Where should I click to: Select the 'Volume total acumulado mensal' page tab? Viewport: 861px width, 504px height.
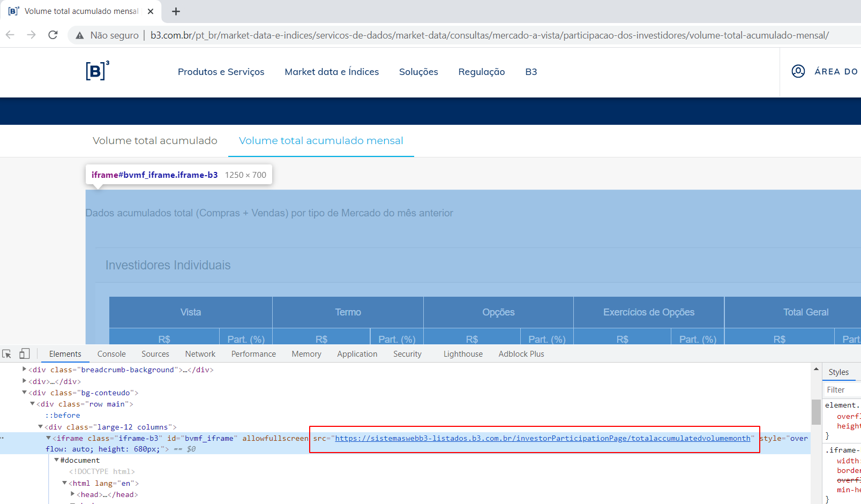coord(321,141)
